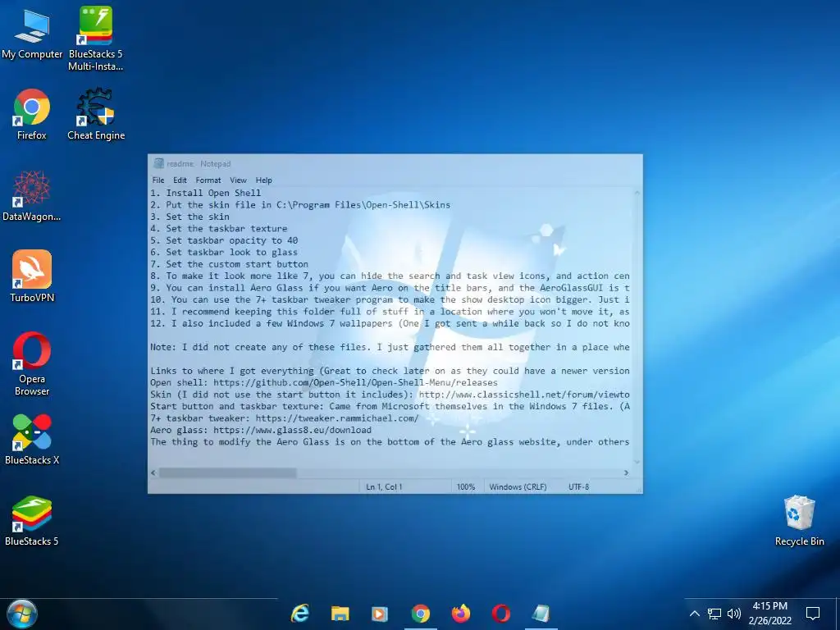Image resolution: width=840 pixels, height=630 pixels.
Task: Open the View menu in Notepad
Action: (239, 180)
